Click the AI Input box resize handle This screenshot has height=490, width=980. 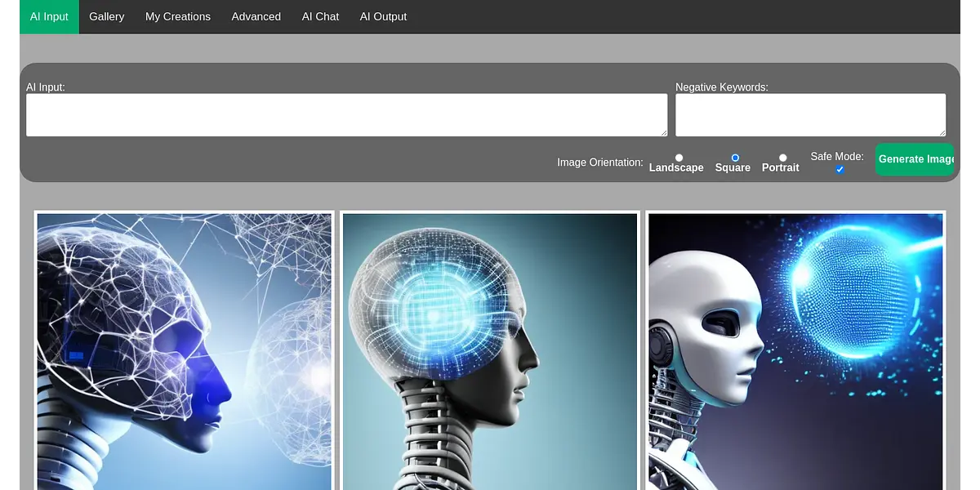(663, 132)
